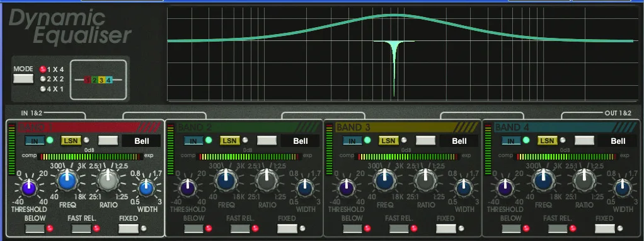Click Band 4 filter shape button
This screenshot has height=241, width=644.
[584, 141]
